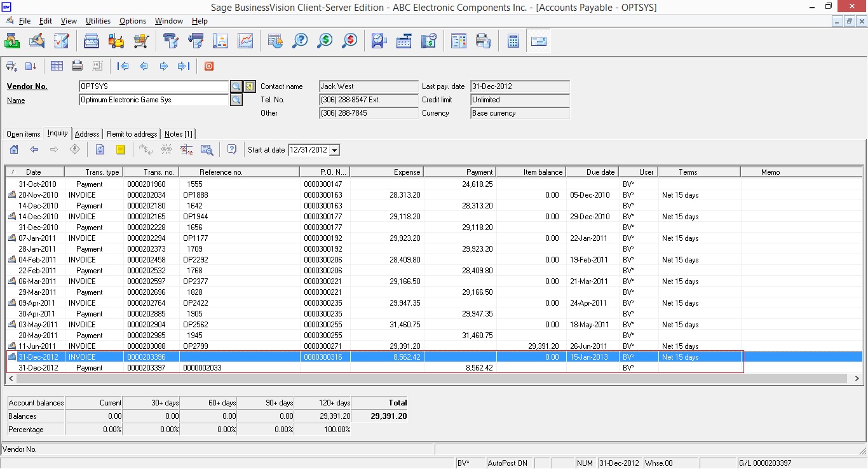Click the invoice icon on the 03-May-2011 row
868x469 pixels.
12,325
